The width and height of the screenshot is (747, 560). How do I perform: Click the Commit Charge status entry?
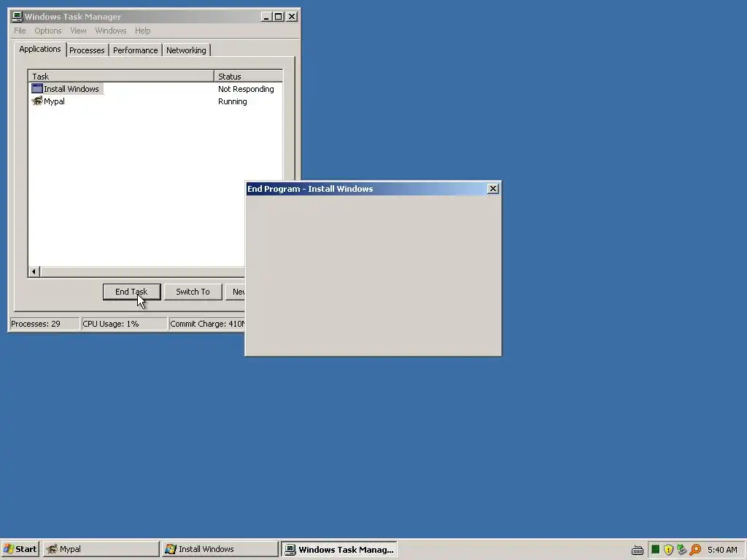pyautogui.click(x=206, y=324)
